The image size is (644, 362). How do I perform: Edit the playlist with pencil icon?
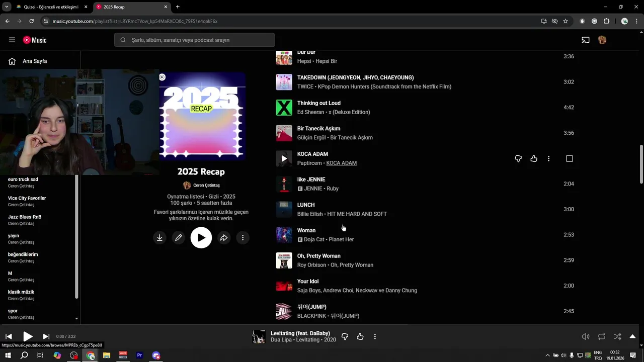(x=179, y=238)
